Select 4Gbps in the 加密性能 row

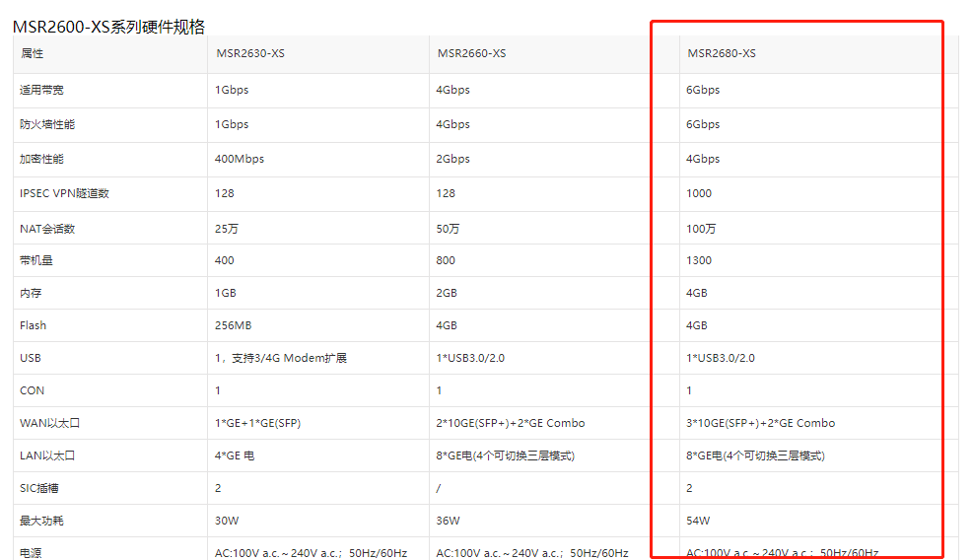pos(703,159)
